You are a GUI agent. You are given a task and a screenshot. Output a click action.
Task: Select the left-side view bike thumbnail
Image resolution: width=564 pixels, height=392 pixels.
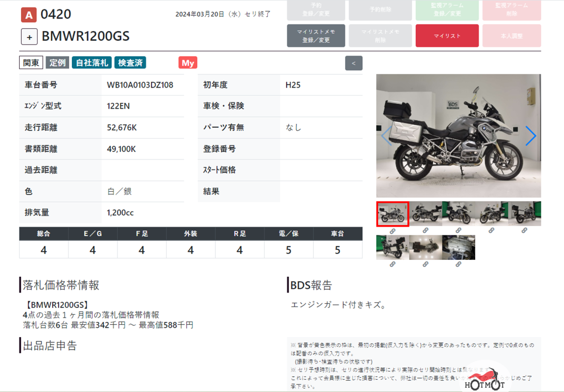(425, 214)
